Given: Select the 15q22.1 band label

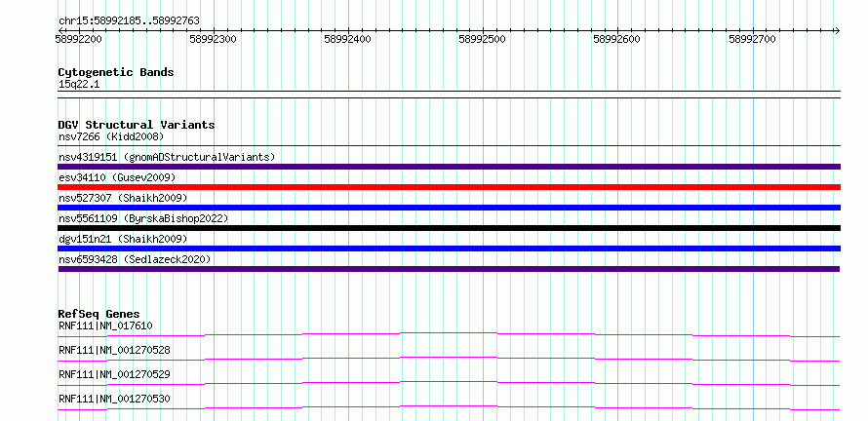Looking at the screenshot, I should tap(79, 85).
